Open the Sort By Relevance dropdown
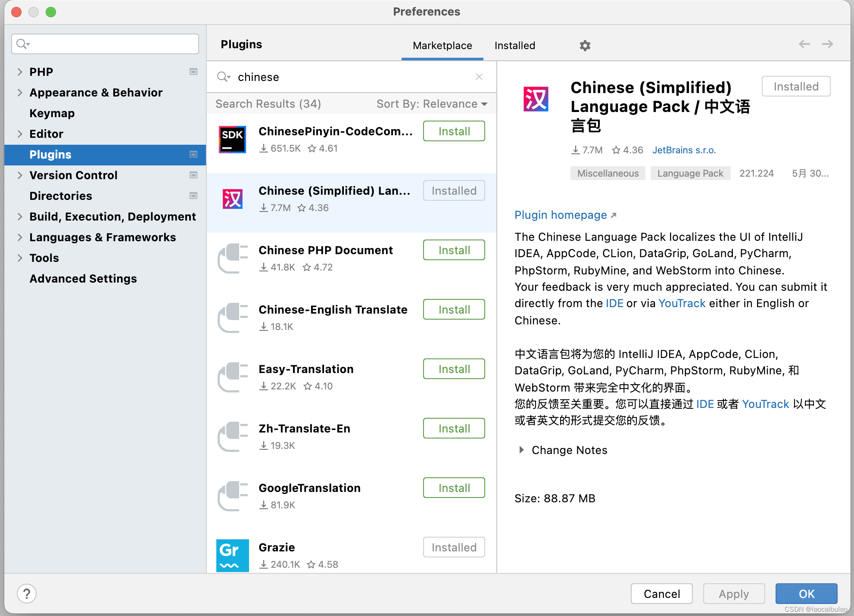The height and width of the screenshot is (616, 854). pos(432,104)
